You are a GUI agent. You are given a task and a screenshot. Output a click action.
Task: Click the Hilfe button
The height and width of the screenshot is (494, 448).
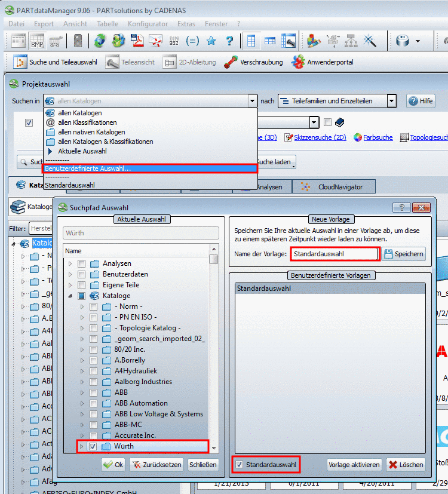[x=421, y=101]
